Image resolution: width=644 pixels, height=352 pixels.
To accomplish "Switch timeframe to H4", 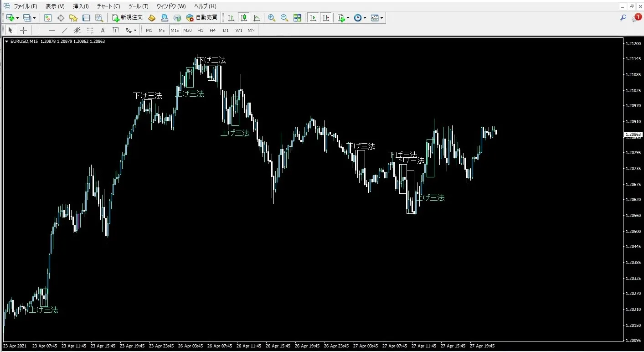I will click(x=213, y=30).
